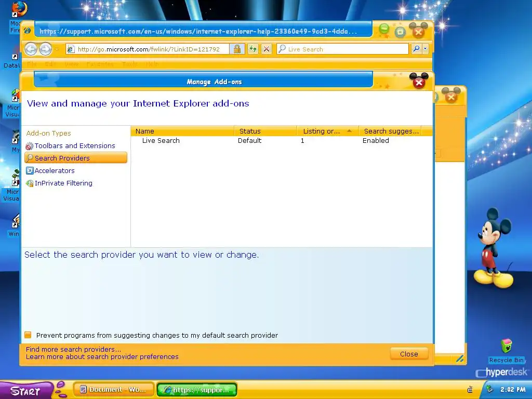Click the tray icon beside the clock

pyautogui.click(x=489, y=389)
